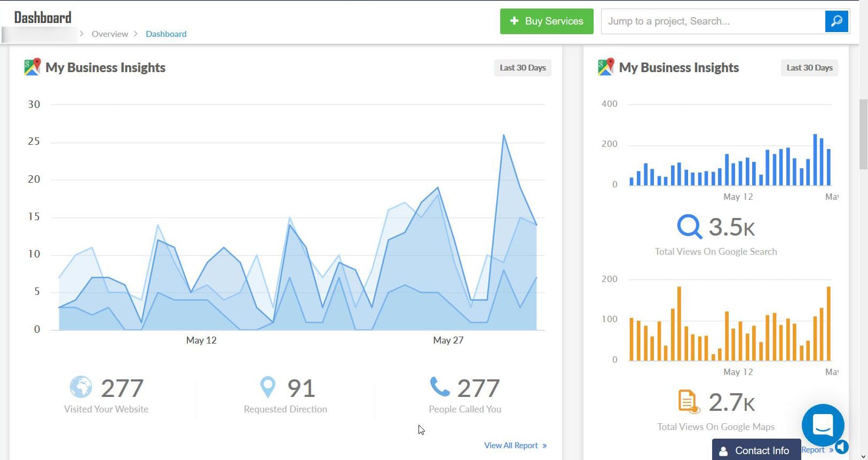
Task: Open the live chat bubble widget
Action: pos(823,425)
